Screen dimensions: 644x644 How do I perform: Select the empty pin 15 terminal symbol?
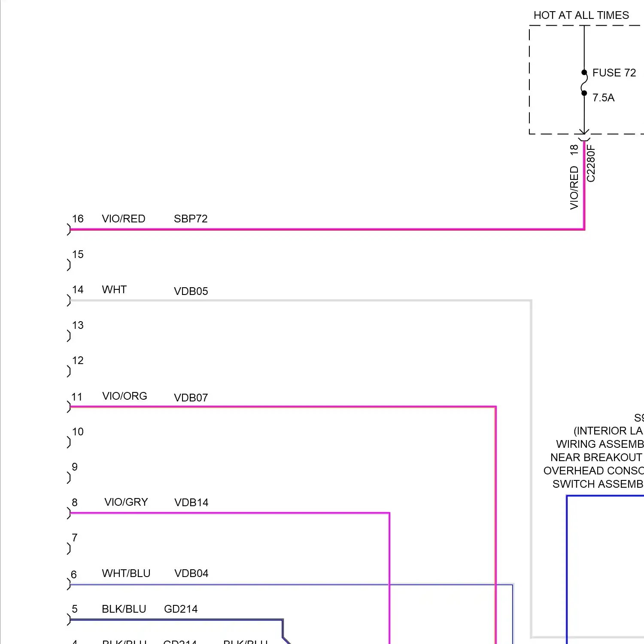[69, 264]
